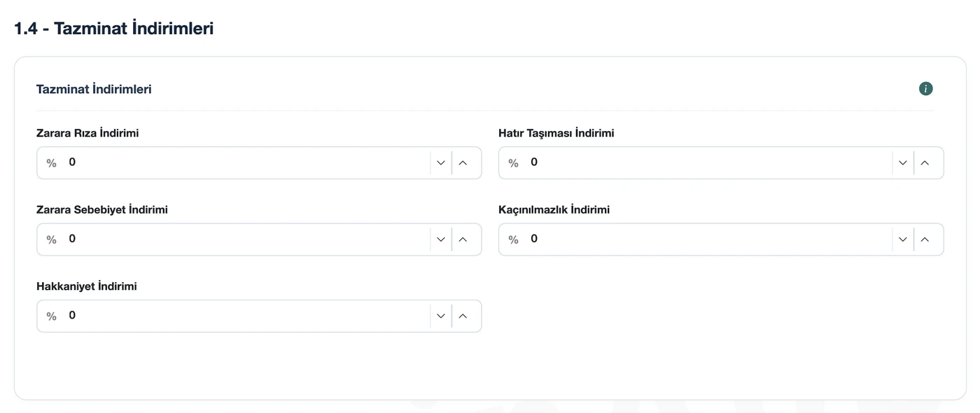This screenshot has height=413, width=980.
Task: Decrease Zarara Rıza İndirimi value
Action: (441, 162)
